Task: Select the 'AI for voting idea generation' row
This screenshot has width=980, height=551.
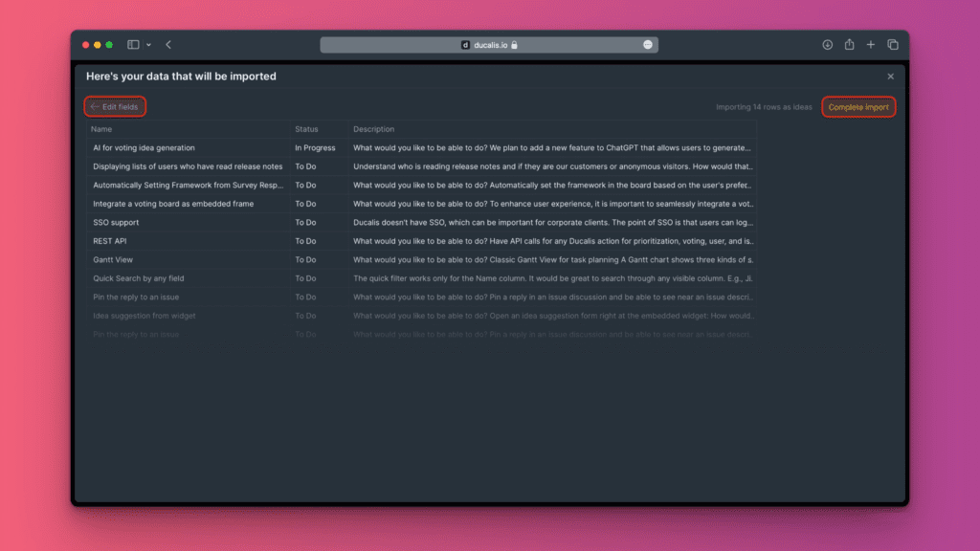Action: tap(144, 148)
